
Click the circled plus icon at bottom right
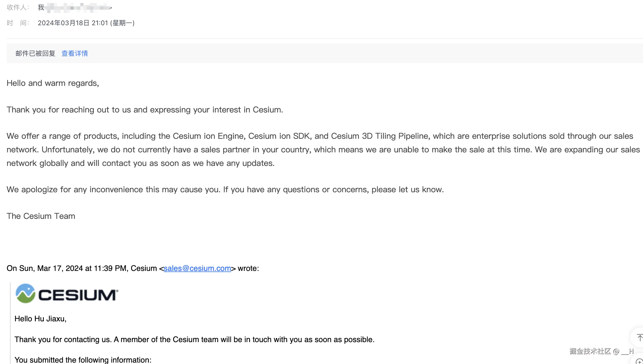point(639,361)
